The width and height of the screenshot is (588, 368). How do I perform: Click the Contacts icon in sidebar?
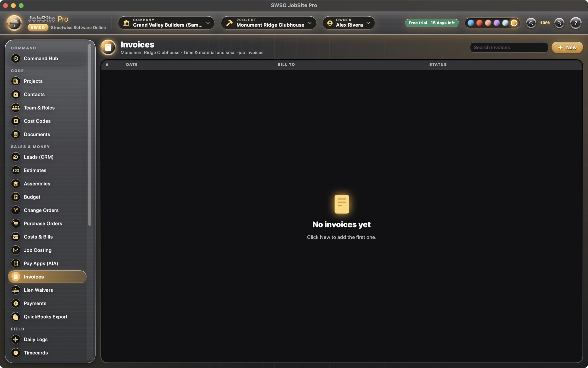[16, 94]
